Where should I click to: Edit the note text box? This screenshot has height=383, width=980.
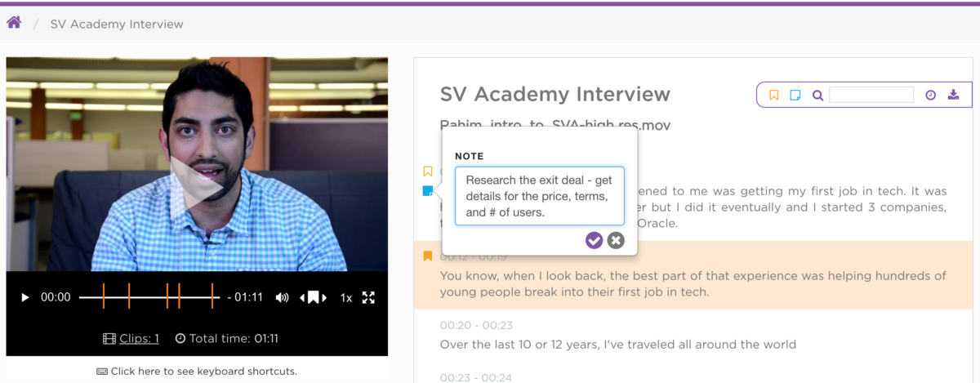pos(540,196)
